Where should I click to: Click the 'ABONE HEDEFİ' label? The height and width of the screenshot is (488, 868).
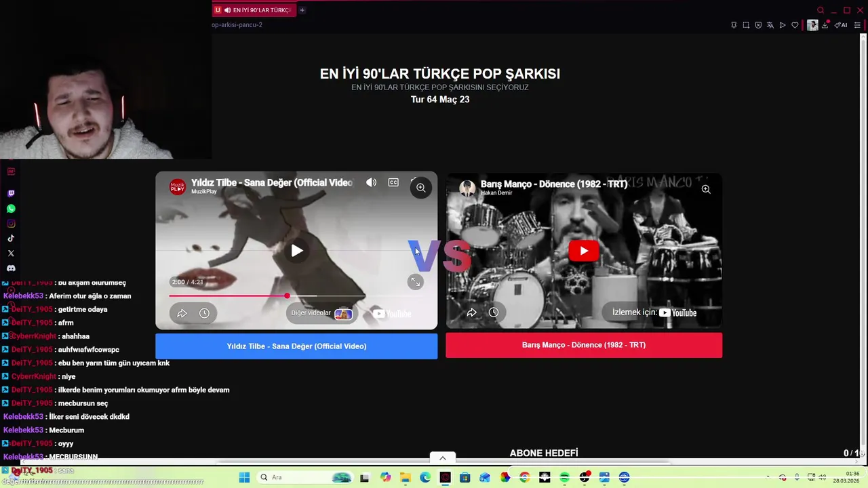tap(544, 453)
